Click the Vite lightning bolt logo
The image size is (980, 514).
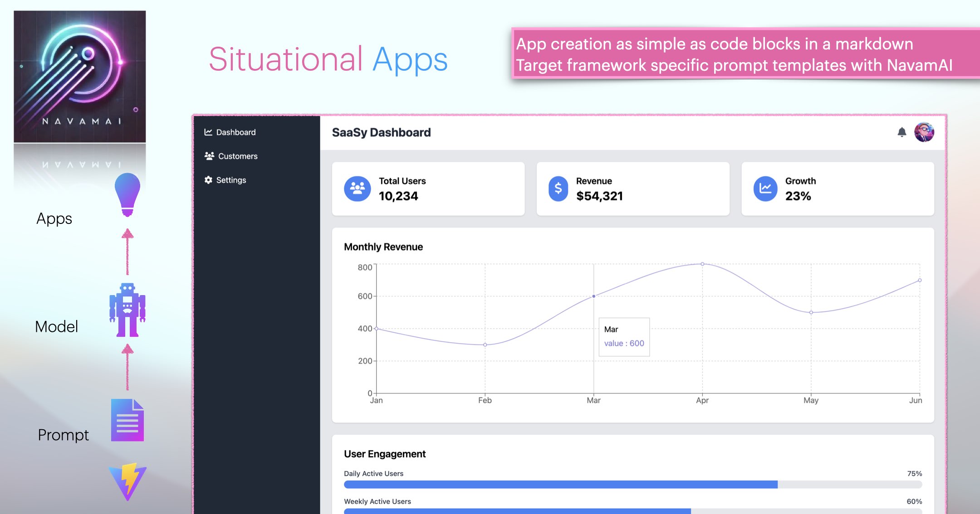[x=127, y=482]
